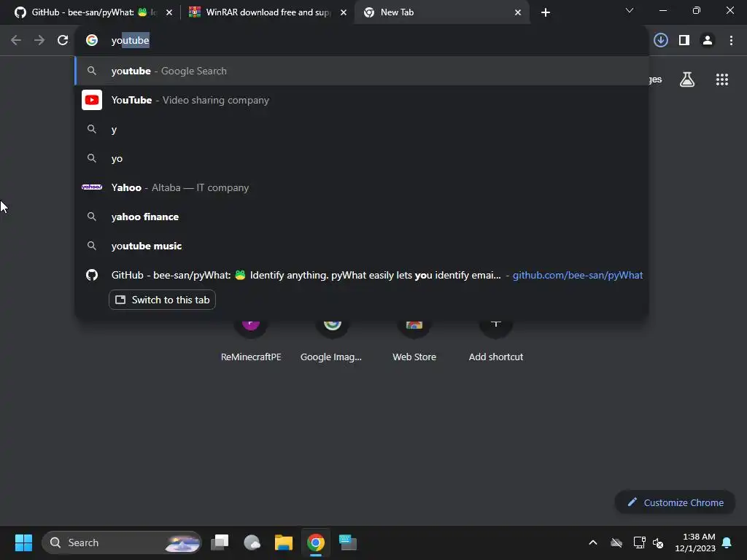This screenshot has height=560, width=747.
Task: Open the Search Labs flask icon
Action: click(686, 79)
